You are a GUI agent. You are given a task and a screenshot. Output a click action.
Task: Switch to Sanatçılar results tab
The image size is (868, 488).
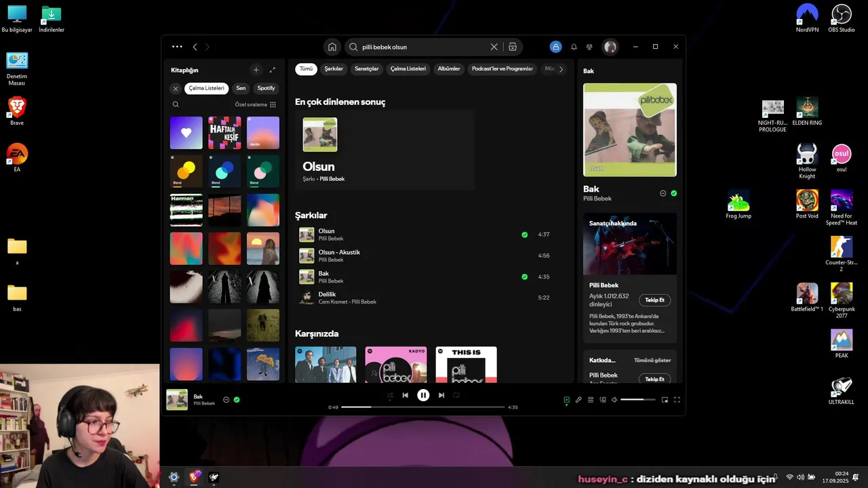point(367,68)
